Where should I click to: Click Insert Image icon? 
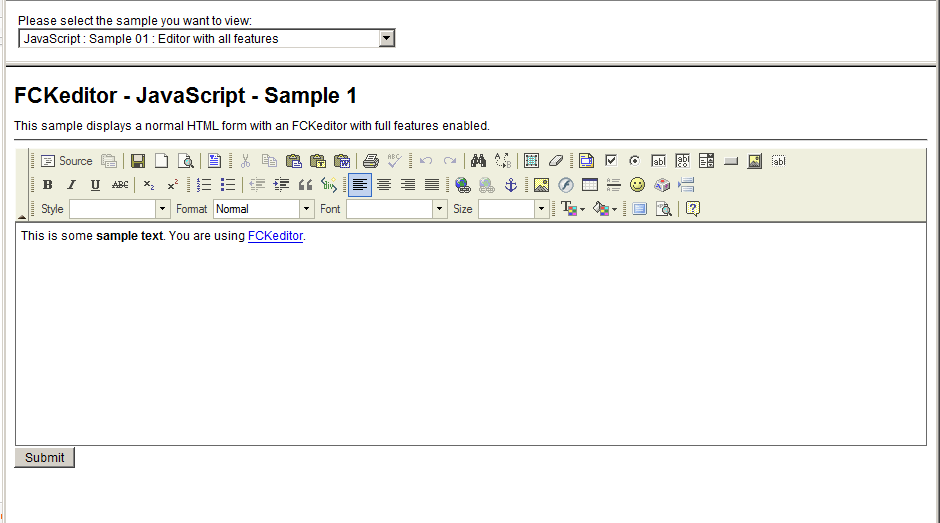[x=541, y=185]
